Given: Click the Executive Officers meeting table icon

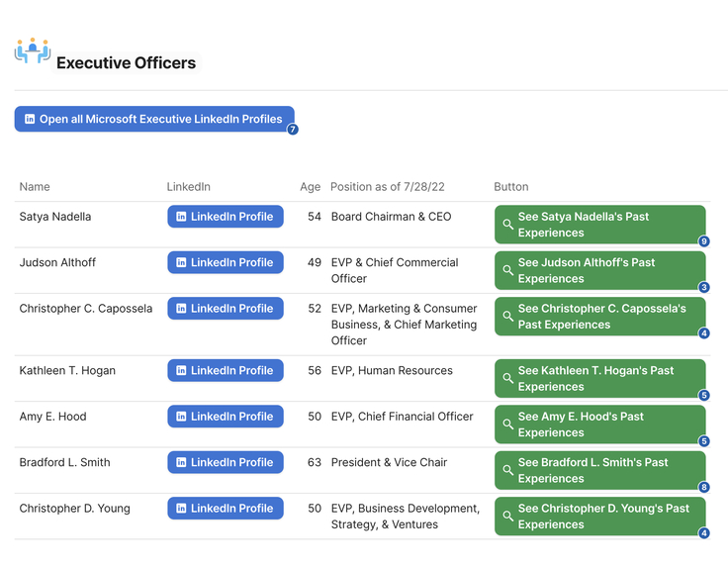Looking at the screenshot, I should 33,50.
